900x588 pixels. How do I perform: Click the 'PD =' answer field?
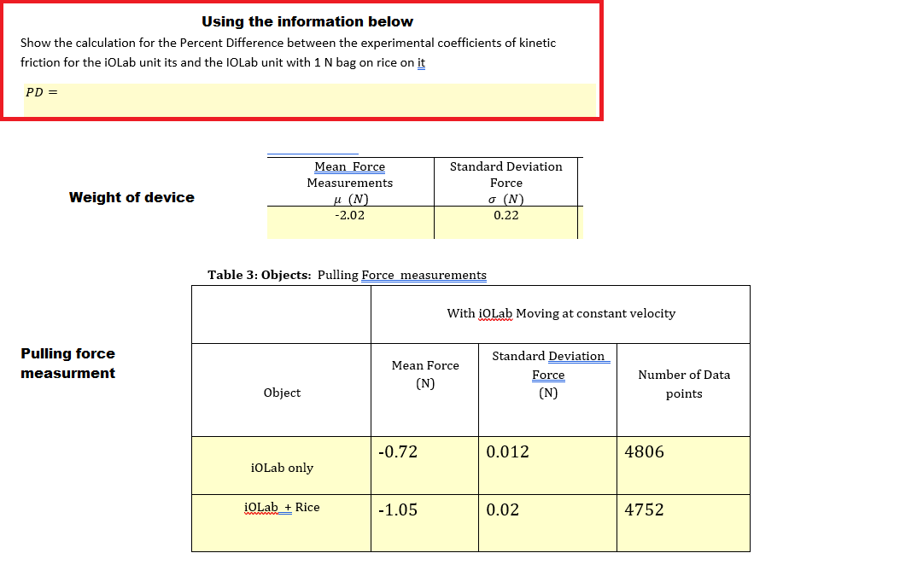[310, 99]
